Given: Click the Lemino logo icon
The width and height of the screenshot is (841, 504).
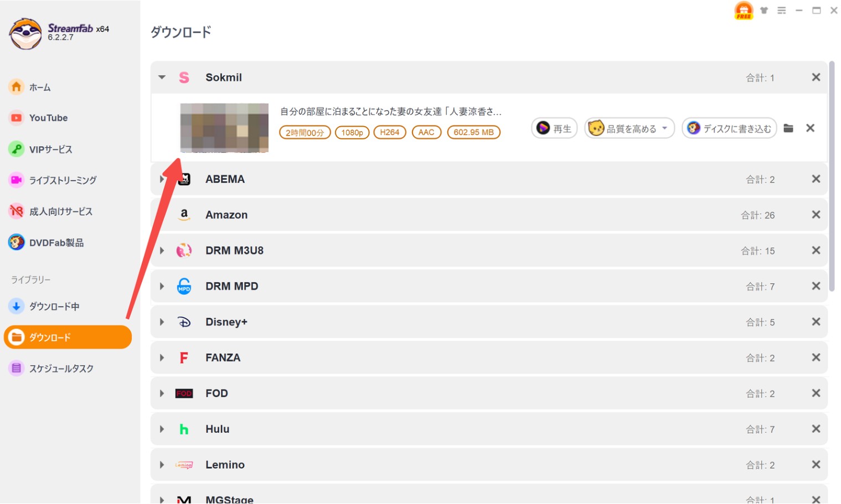Looking at the screenshot, I should click(184, 465).
